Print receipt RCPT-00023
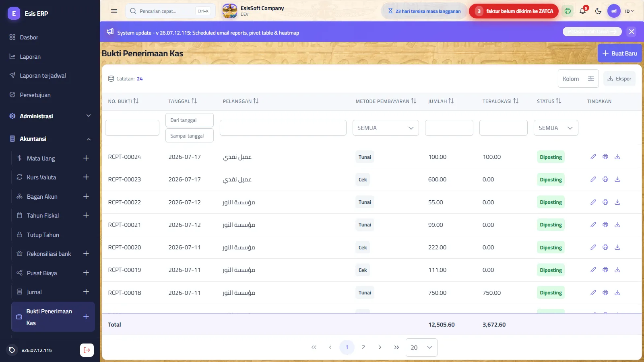The height and width of the screenshot is (362, 644). 605,179
